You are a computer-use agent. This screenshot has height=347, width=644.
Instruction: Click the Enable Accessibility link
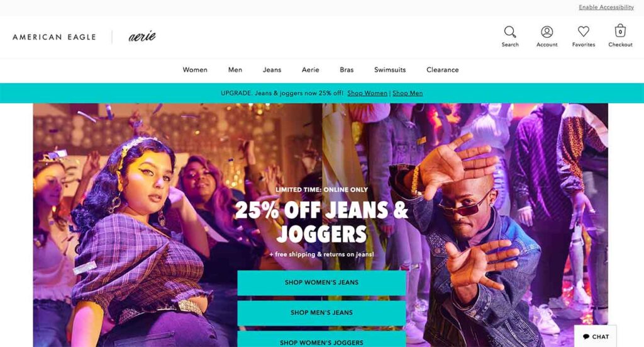[606, 8]
